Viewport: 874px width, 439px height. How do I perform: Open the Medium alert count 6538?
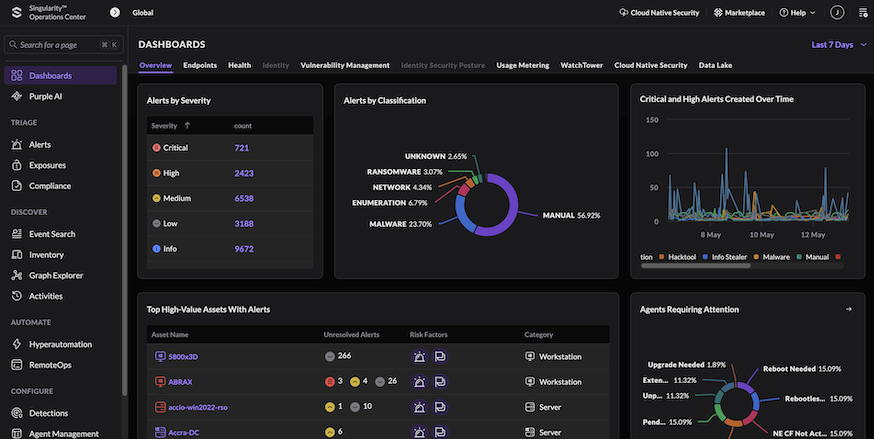(x=244, y=198)
